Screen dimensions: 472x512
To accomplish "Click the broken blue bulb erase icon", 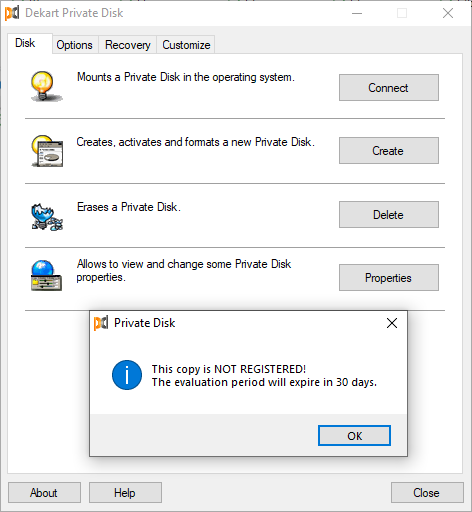I will pyautogui.click(x=47, y=217).
